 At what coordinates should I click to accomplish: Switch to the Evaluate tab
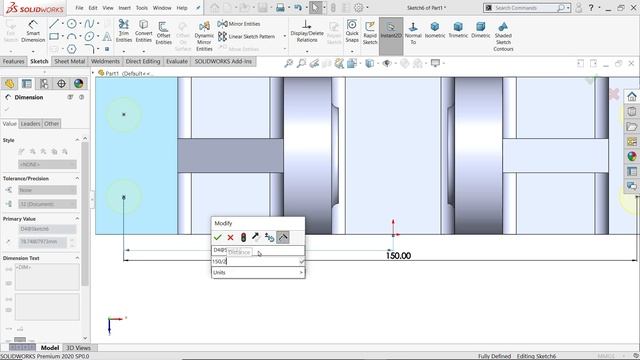pyautogui.click(x=177, y=61)
